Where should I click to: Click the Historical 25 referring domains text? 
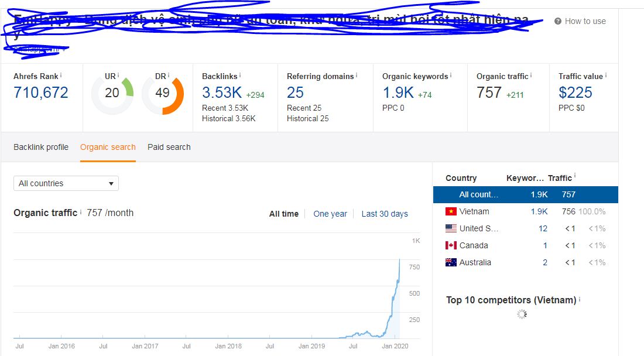pos(307,119)
